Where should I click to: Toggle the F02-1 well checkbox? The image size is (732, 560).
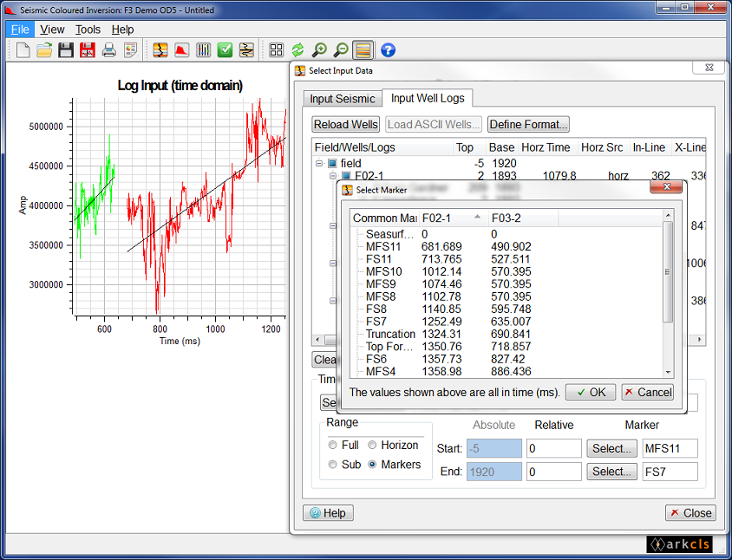[346, 176]
